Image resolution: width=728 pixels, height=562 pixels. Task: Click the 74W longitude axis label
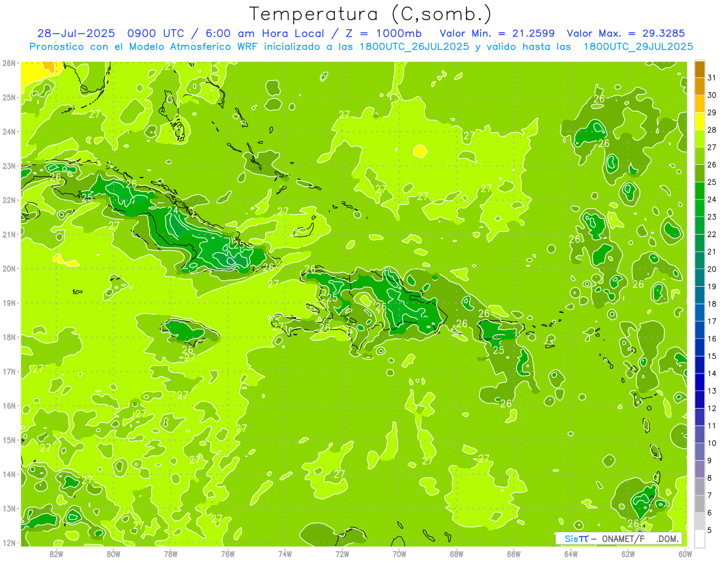pos(285,554)
